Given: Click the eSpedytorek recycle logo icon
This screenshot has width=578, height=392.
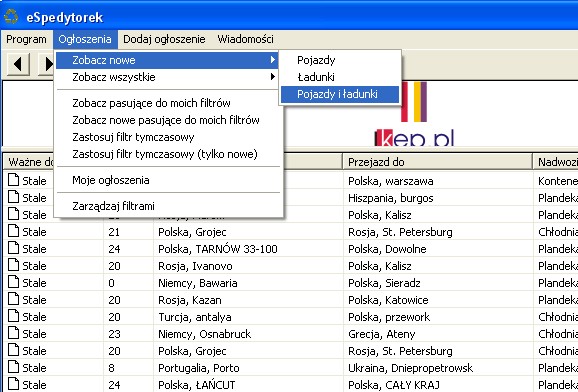Looking at the screenshot, I should coord(11,17).
